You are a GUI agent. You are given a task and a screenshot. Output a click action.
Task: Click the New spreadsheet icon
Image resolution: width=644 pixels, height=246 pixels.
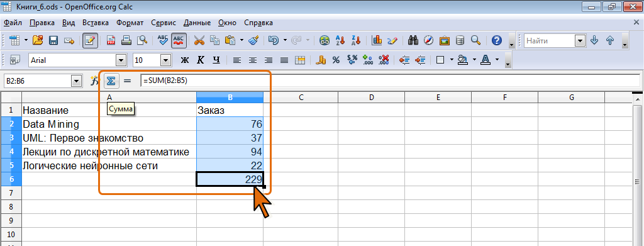[x=14, y=40]
